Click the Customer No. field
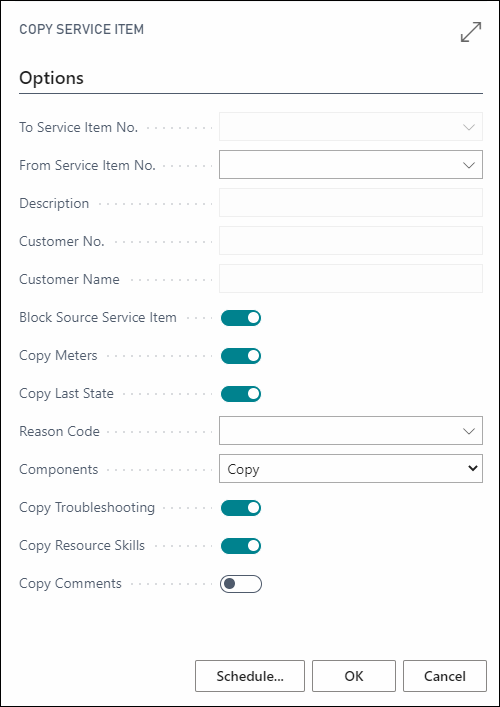This screenshot has width=500, height=707. point(351,240)
